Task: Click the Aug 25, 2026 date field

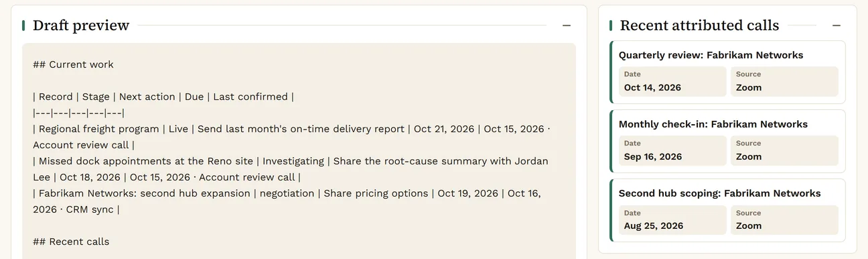Action: (672, 219)
